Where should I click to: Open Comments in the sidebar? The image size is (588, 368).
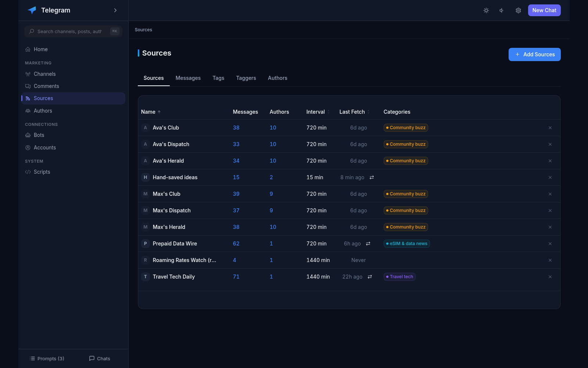[73, 86]
